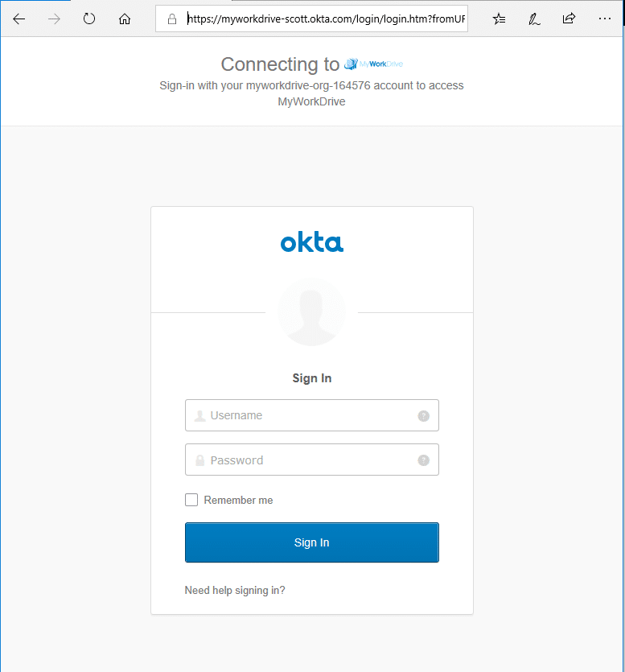Click the Add notes pen icon

534,19
